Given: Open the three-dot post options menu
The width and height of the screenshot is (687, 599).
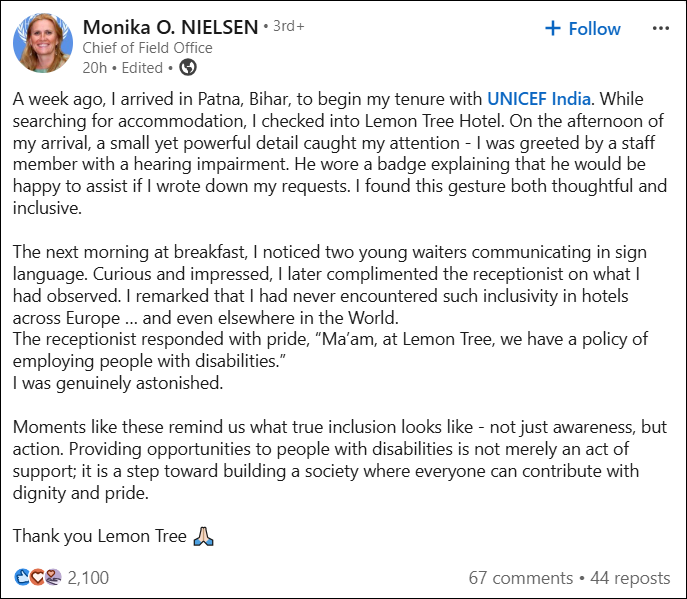Looking at the screenshot, I should point(660,28).
